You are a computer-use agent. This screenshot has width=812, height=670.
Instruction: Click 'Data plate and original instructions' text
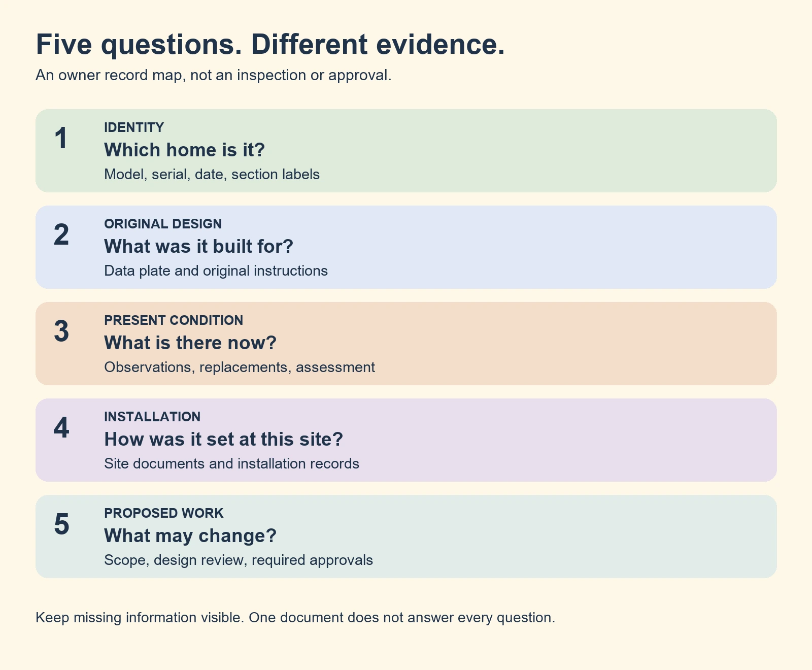216,271
